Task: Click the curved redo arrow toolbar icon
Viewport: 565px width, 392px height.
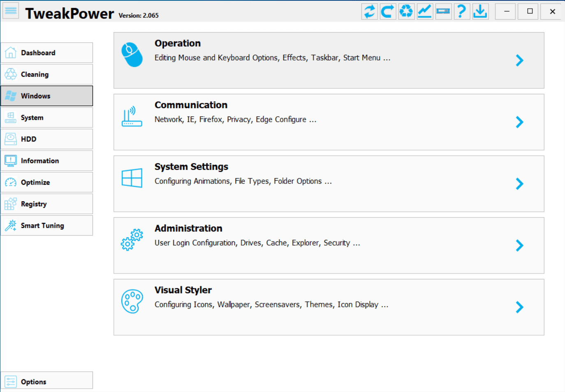Action: (388, 11)
